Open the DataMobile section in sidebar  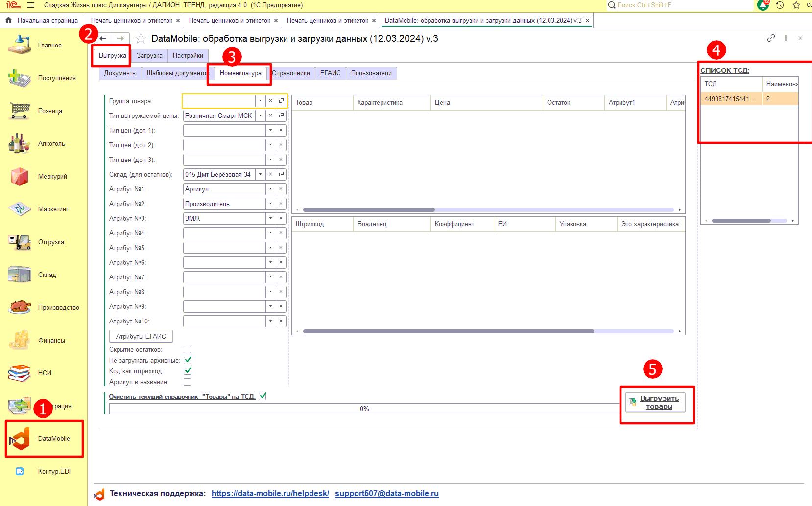[x=43, y=438]
